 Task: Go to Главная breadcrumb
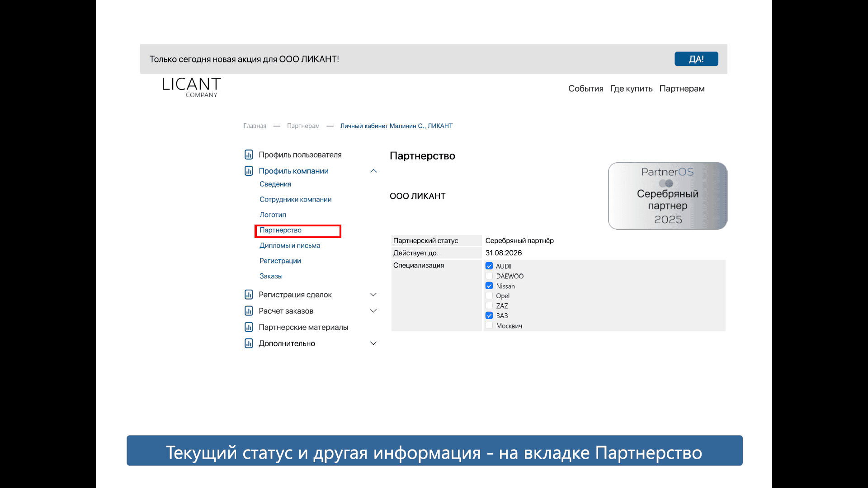pyautogui.click(x=255, y=126)
